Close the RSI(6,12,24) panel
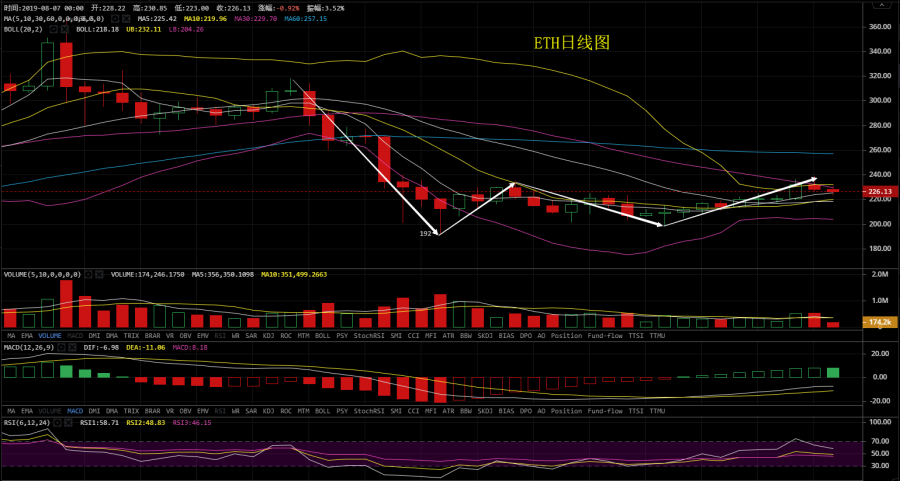The image size is (900, 481). click(68, 422)
